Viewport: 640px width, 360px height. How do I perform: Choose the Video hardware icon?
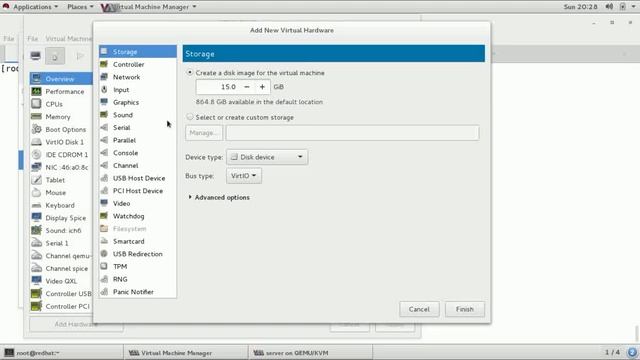coord(104,203)
